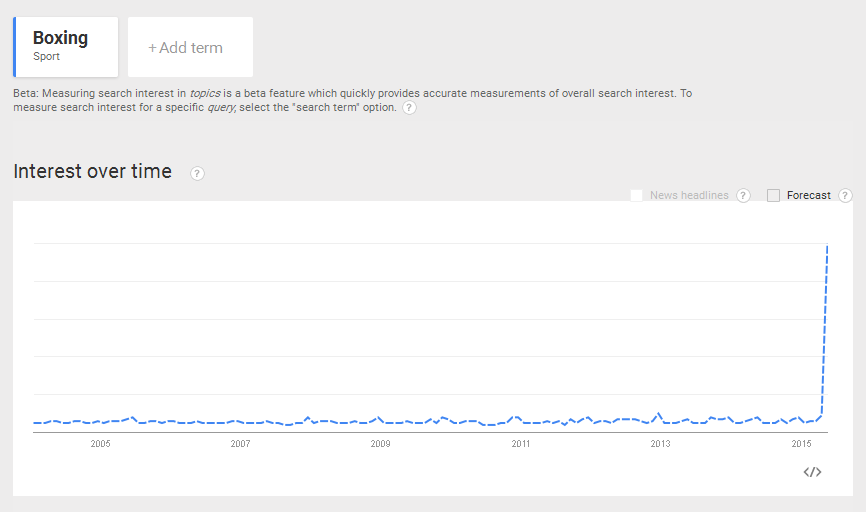The image size is (866, 512).
Task: Select the Boxing Sport term card
Action: (x=66, y=47)
